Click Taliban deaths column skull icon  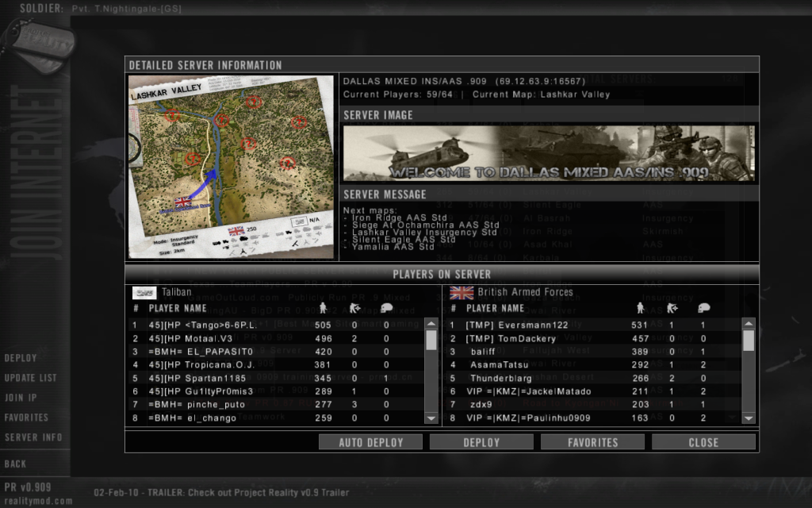click(x=386, y=308)
